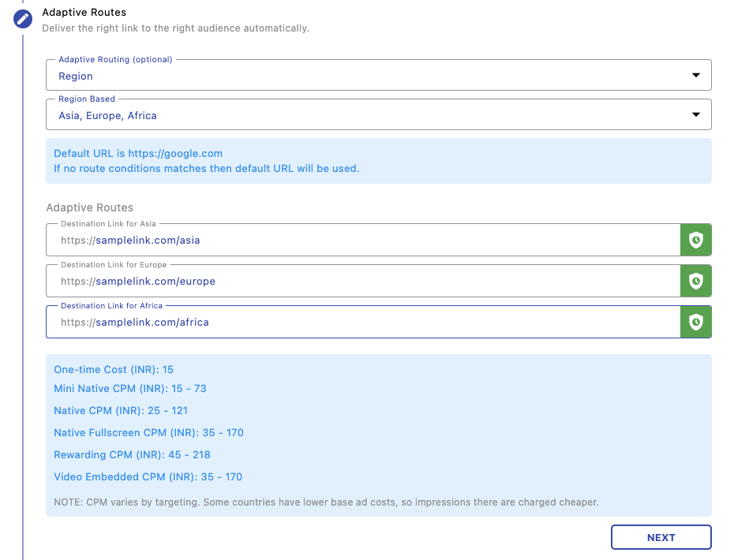The width and height of the screenshot is (734, 560).
Task: Select the Mini Native CPM price line
Action: [130, 389]
